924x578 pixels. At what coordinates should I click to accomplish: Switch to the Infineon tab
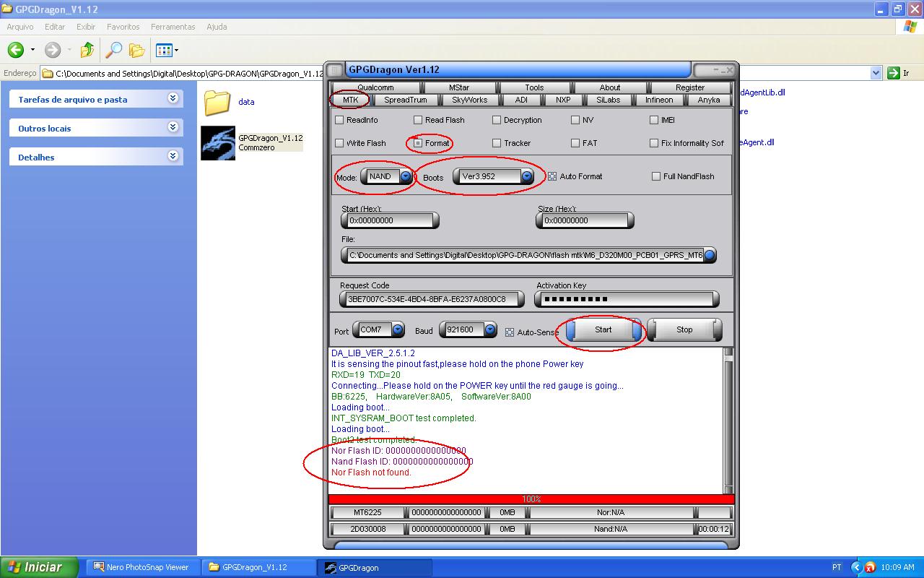coord(659,100)
